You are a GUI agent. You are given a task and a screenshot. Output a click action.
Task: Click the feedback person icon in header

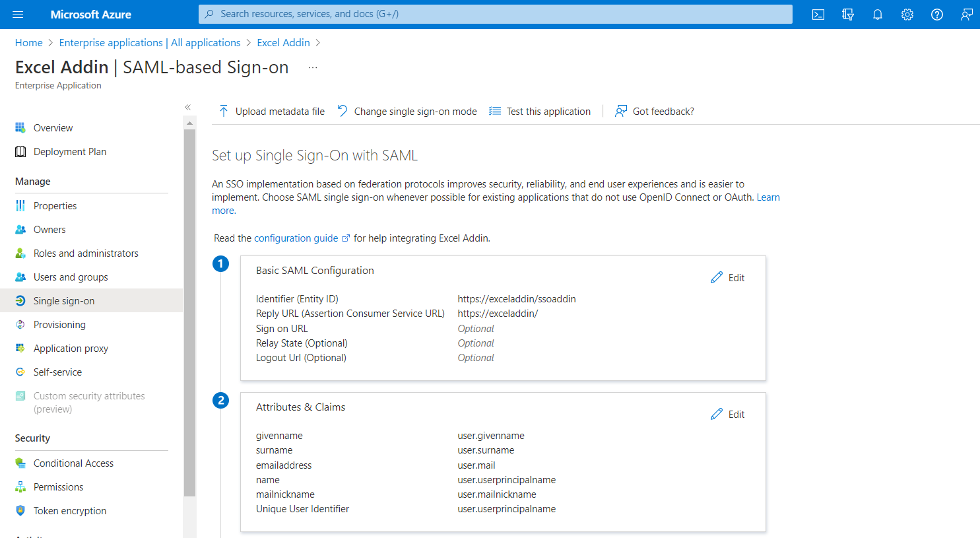[967, 15]
